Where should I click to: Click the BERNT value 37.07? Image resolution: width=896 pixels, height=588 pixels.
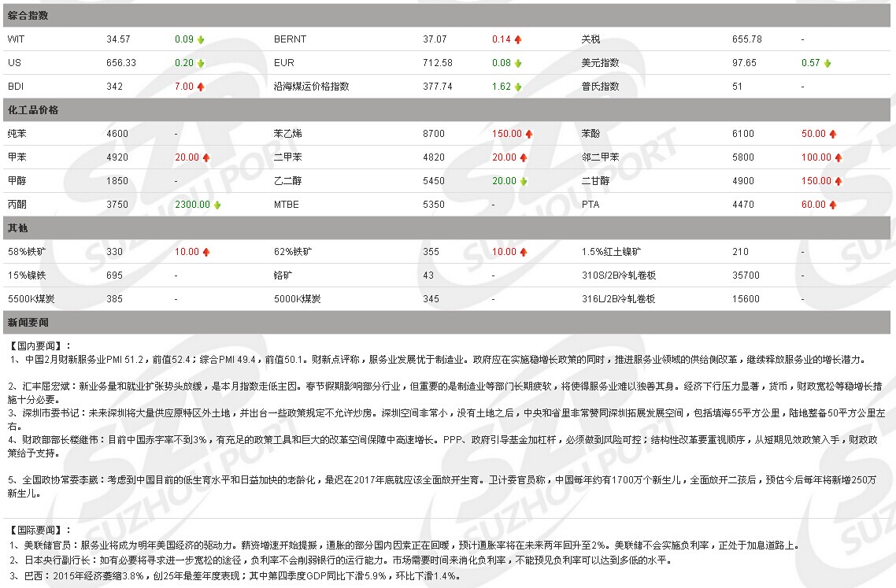click(435, 39)
